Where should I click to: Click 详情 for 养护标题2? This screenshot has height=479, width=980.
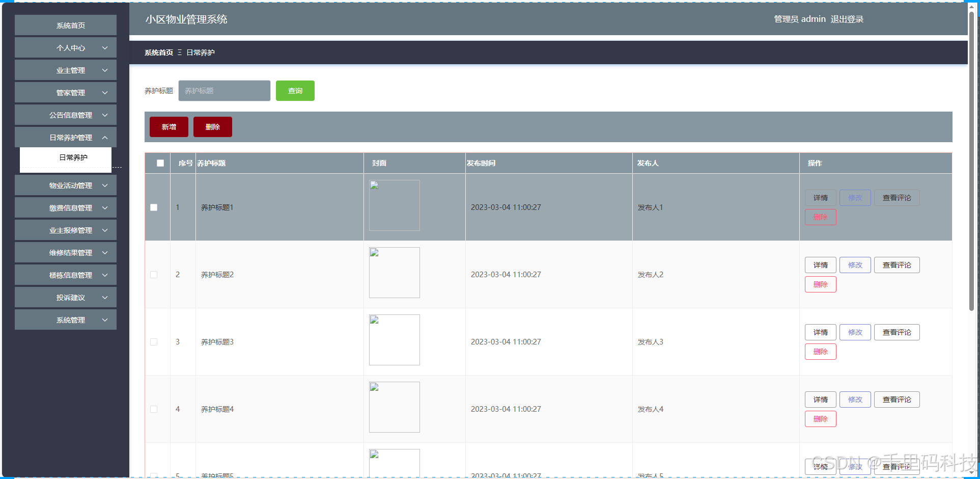coord(821,265)
